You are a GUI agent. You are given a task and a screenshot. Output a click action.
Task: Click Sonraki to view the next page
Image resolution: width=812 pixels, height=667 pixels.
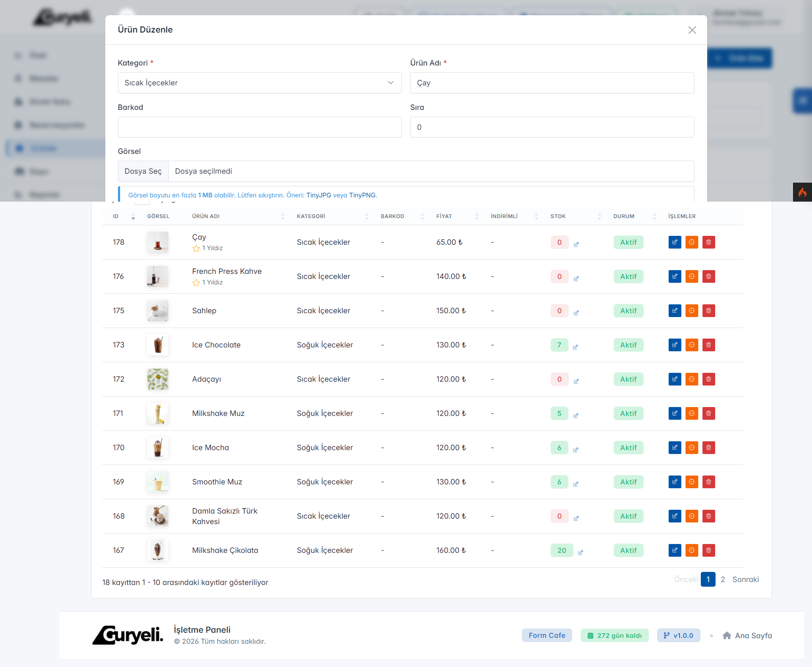pyautogui.click(x=745, y=579)
